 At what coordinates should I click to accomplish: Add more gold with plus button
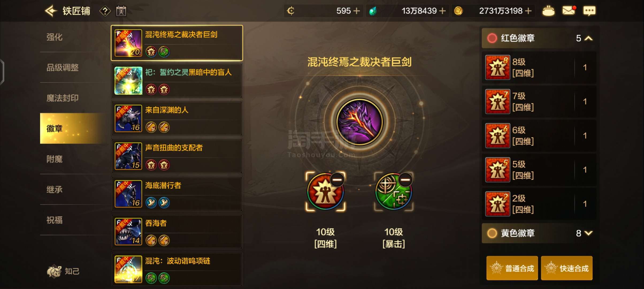coord(528,11)
